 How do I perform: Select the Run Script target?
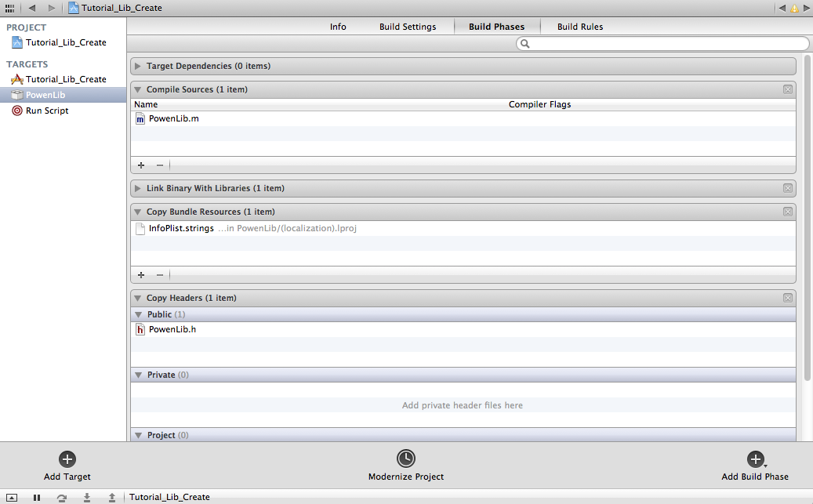[x=64, y=111]
